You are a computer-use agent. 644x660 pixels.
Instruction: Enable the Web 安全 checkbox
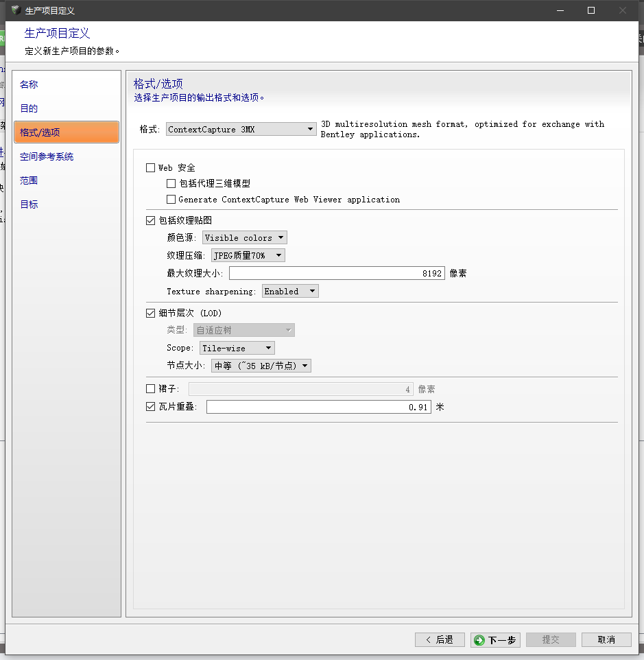point(151,167)
